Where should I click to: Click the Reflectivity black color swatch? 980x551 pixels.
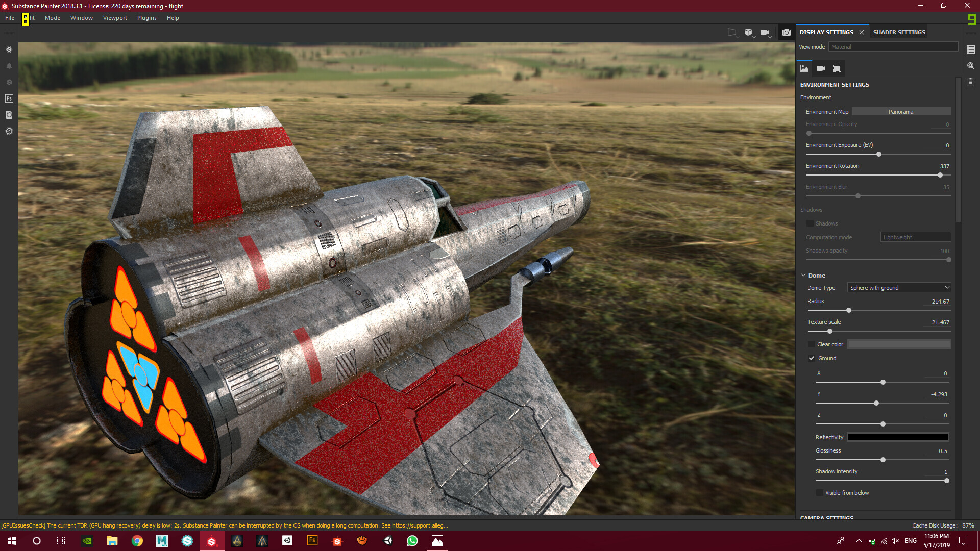pos(898,437)
